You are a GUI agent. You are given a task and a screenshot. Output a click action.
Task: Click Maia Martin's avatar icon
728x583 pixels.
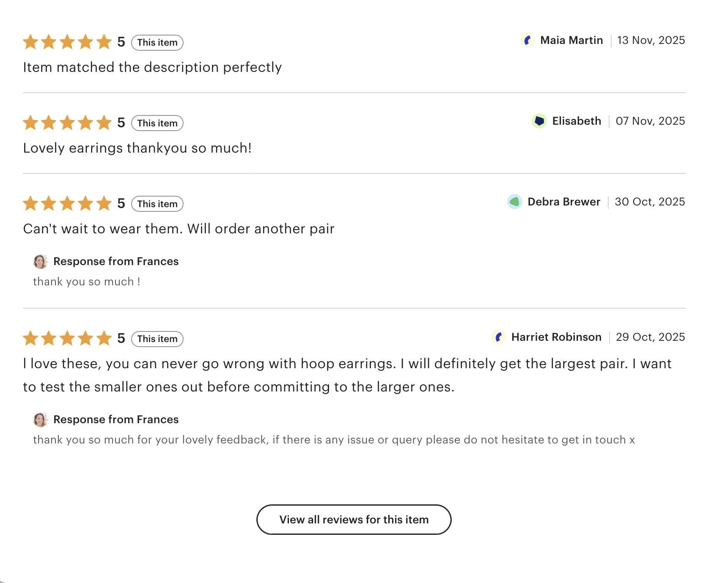click(527, 41)
